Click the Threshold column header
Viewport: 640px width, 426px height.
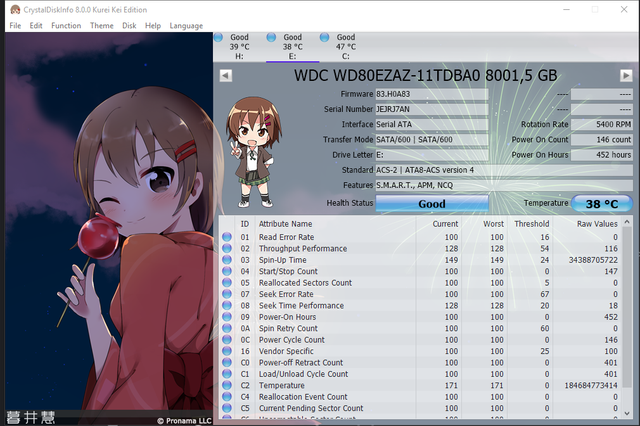coord(531,224)
